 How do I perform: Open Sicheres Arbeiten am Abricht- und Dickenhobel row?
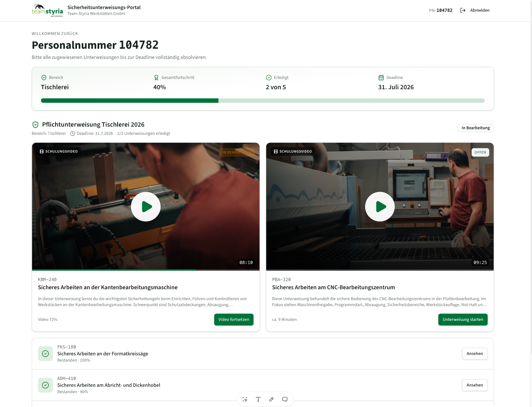[263, 385]
